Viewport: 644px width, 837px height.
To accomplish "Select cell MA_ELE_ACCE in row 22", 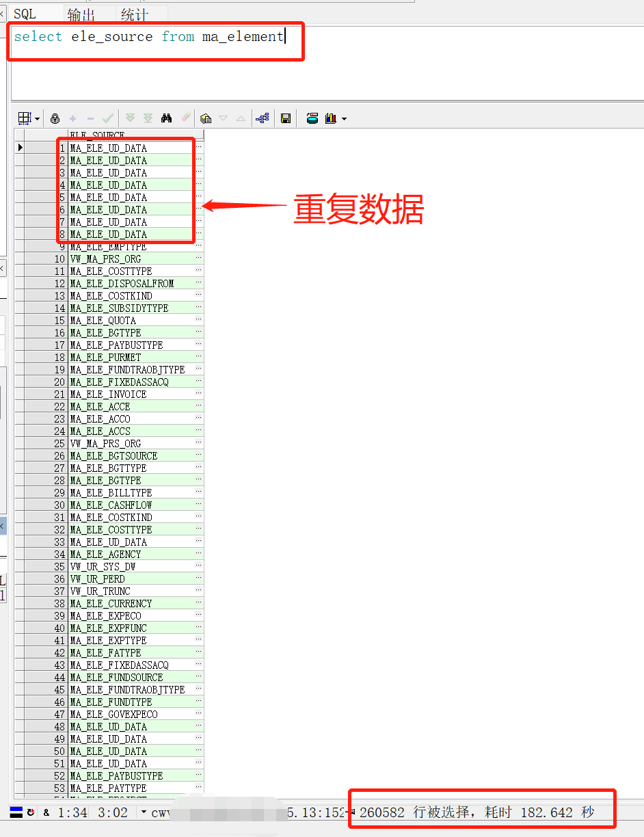I will click(x=131, y=406).
